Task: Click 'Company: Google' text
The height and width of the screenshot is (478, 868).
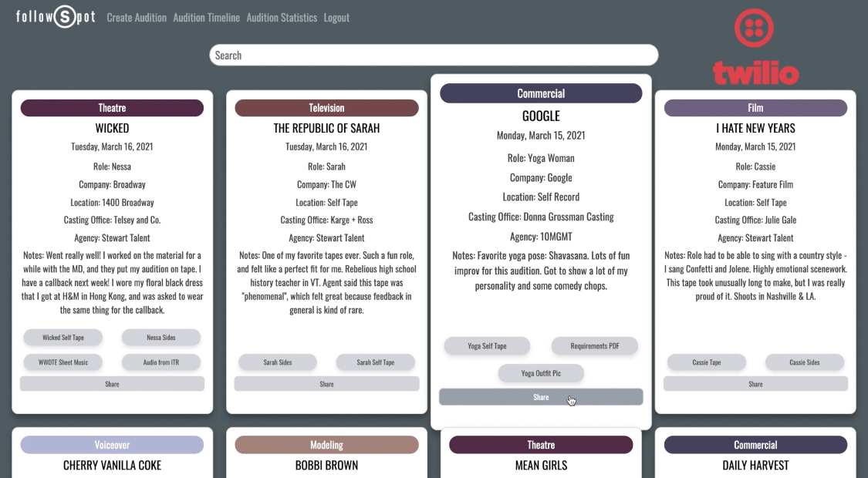Action: click(541, 177)
